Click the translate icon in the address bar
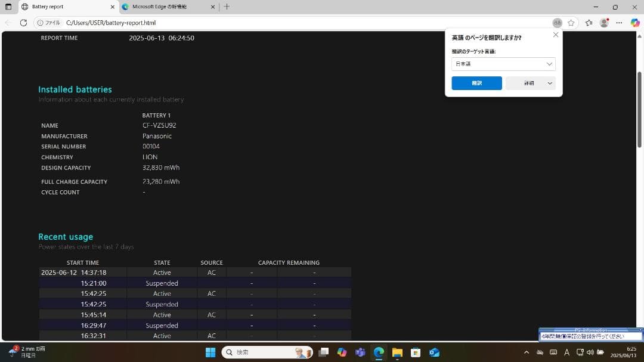Screen dimensions: 644x362 pyautogui.click(x=556, y=23)
